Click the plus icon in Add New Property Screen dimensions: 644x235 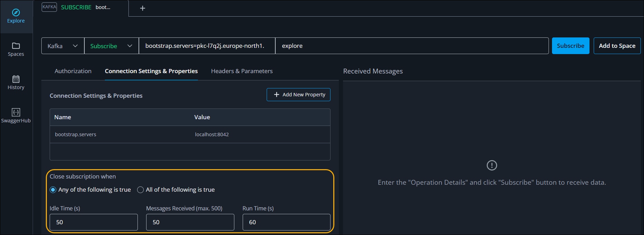277,95
